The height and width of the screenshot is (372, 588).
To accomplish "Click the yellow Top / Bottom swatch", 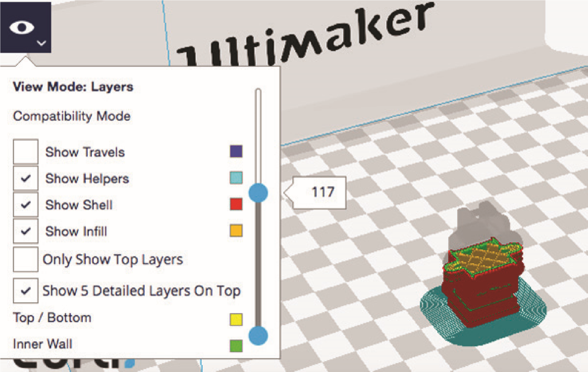I will tap(236, 319).
